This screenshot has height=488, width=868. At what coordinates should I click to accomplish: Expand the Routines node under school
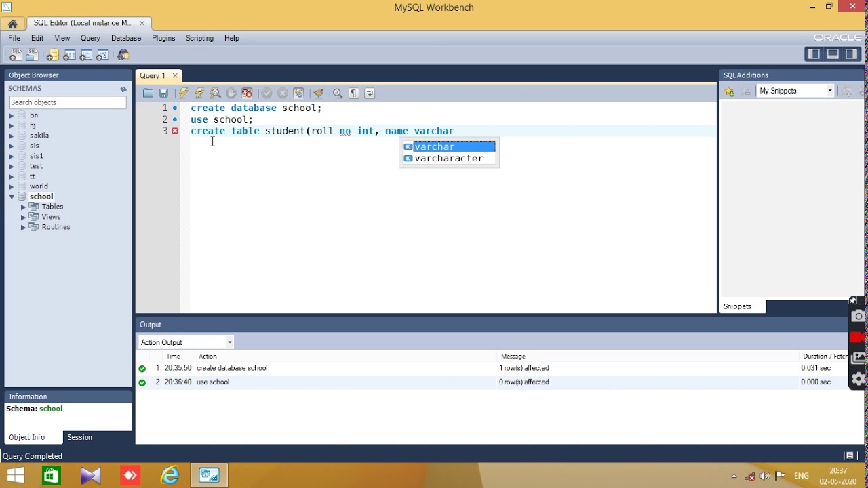(x=23, y=227)
